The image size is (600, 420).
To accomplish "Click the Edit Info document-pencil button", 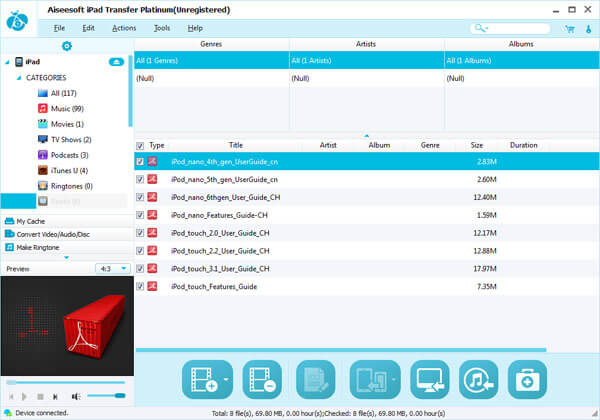I will pyautogui.click(x=316, y=379).
